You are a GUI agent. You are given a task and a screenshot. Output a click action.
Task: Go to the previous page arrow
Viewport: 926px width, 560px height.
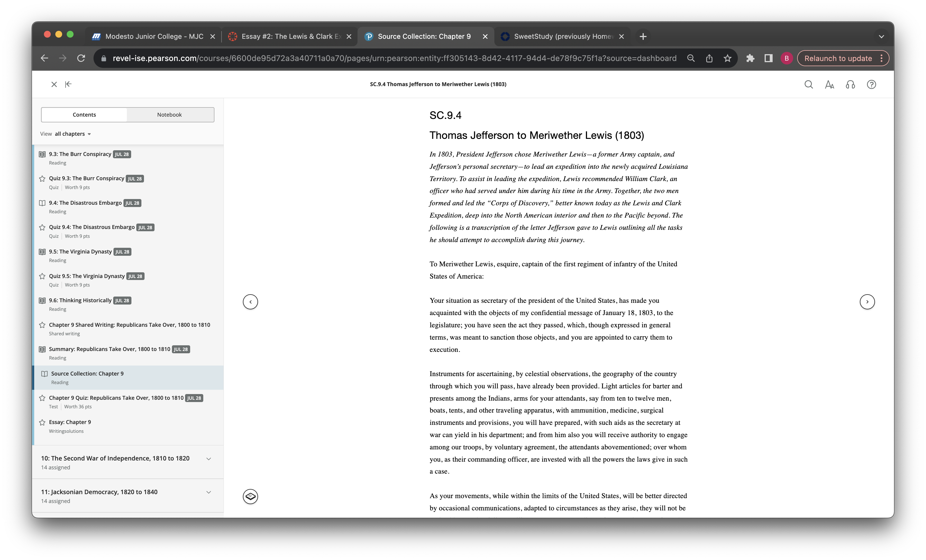click(250, 301)
